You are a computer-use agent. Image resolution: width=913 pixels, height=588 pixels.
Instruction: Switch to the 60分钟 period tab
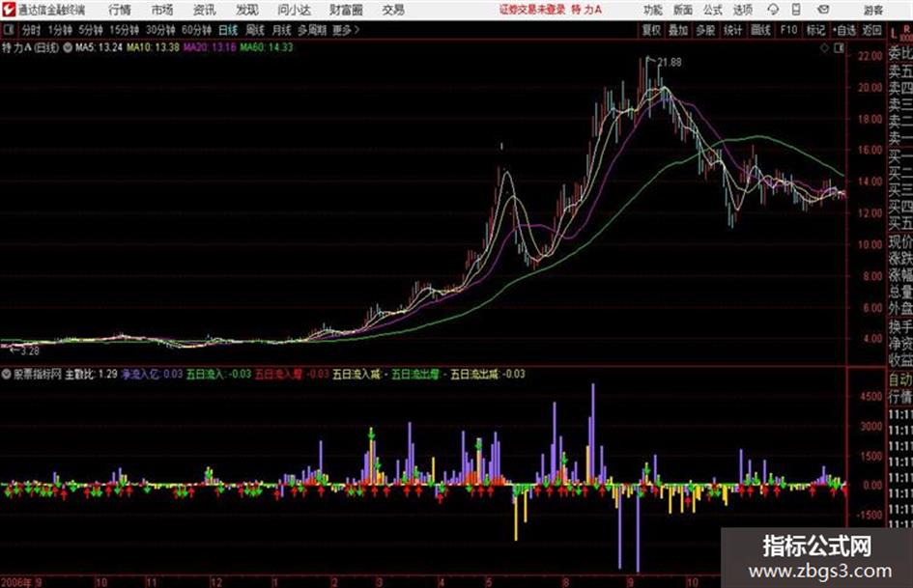click(196, 30)
